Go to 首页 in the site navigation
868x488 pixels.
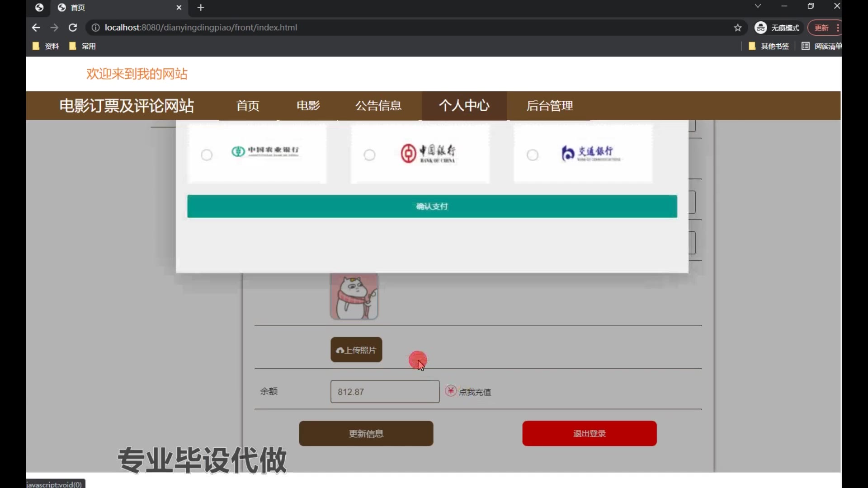[x=248, y=106]
